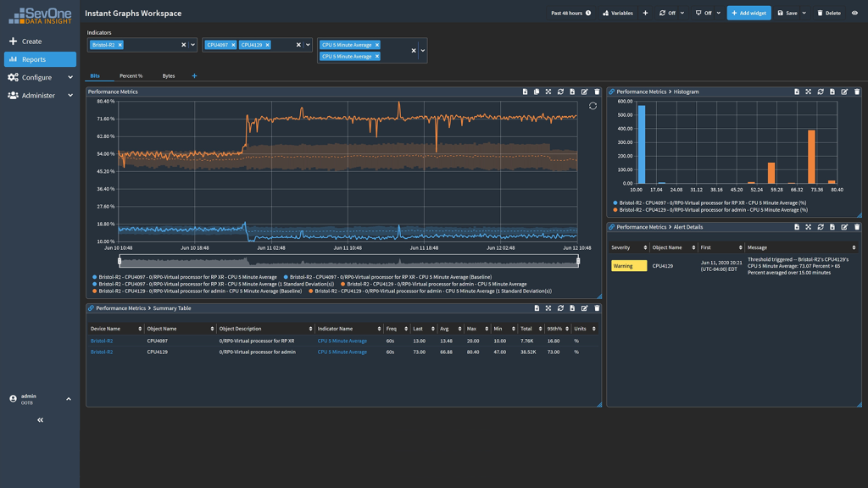
Task: Duplicate the Performance Metrics graph widget
Action: click(537, 91)
